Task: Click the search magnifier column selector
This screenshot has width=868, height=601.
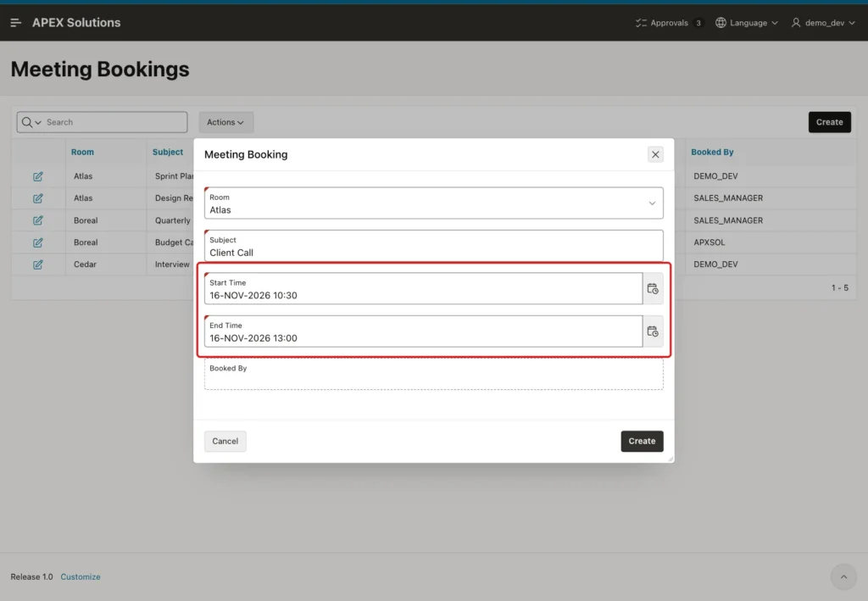Action: [31, 122]
